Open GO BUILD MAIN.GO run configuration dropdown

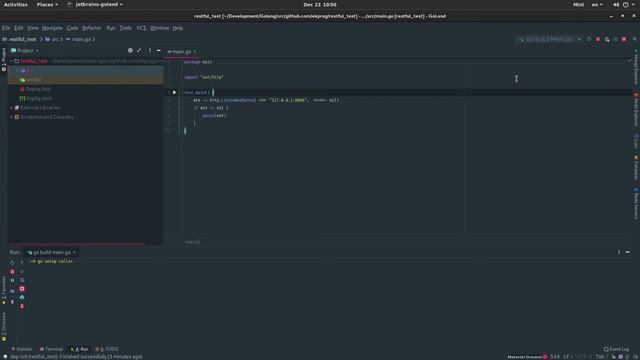coord(549,39)
